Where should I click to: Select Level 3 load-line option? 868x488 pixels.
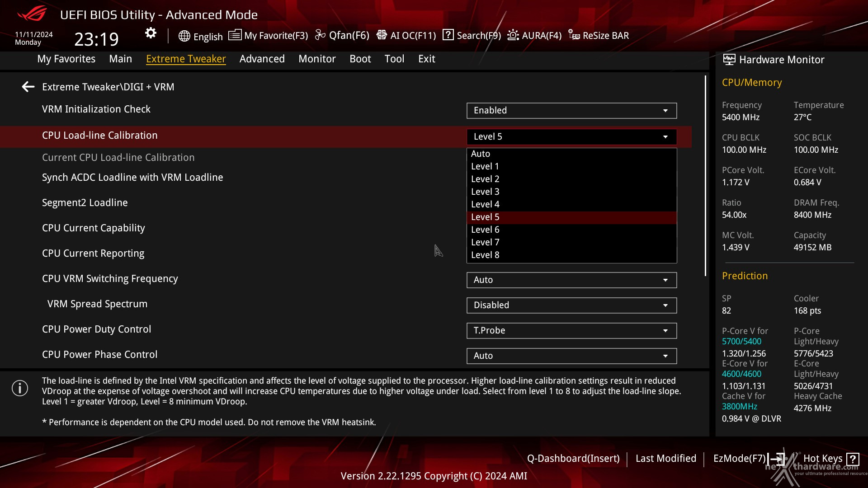[571, 192]
